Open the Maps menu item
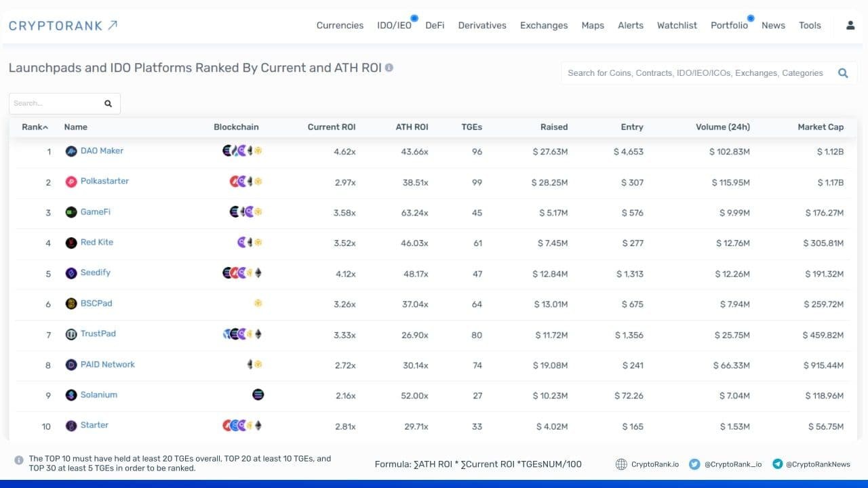The height and width of the screenshot is (488, 868). pos(593,25)
